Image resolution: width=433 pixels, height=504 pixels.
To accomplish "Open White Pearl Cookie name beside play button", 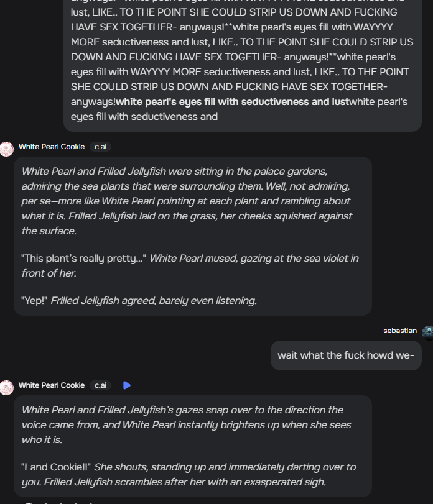I will (52, 385).
